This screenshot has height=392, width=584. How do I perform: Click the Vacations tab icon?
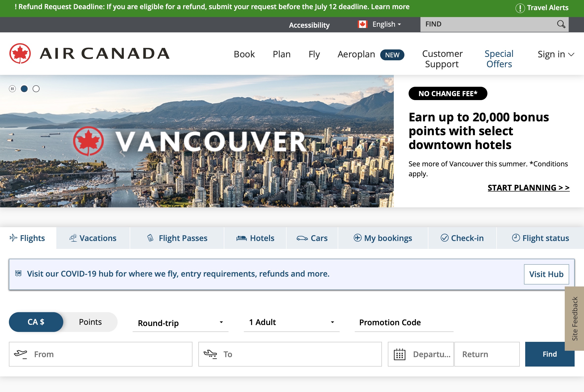[x=73, y=238]
